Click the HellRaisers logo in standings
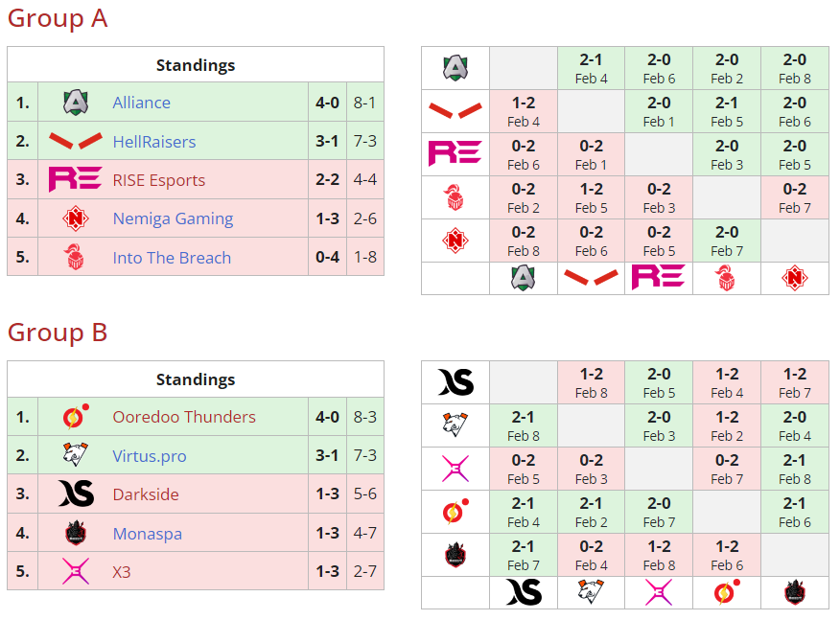840x620 pixels. click(76, 142)
